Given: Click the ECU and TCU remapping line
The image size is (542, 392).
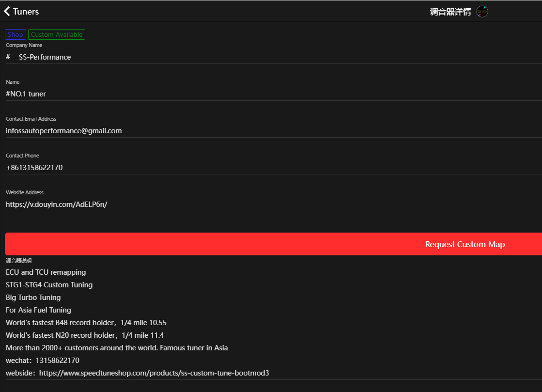Looking at the screenshot, I should pyautogui.click(x=46, y=272).
